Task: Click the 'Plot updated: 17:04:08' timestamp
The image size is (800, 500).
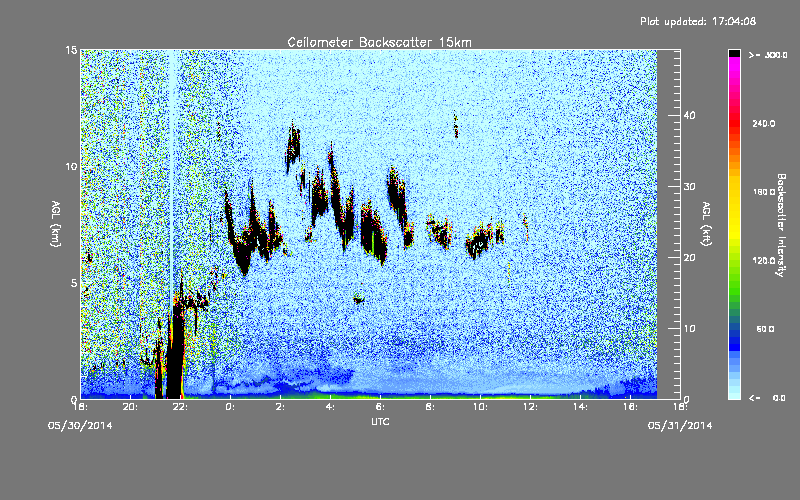Action: pos(698,21)
